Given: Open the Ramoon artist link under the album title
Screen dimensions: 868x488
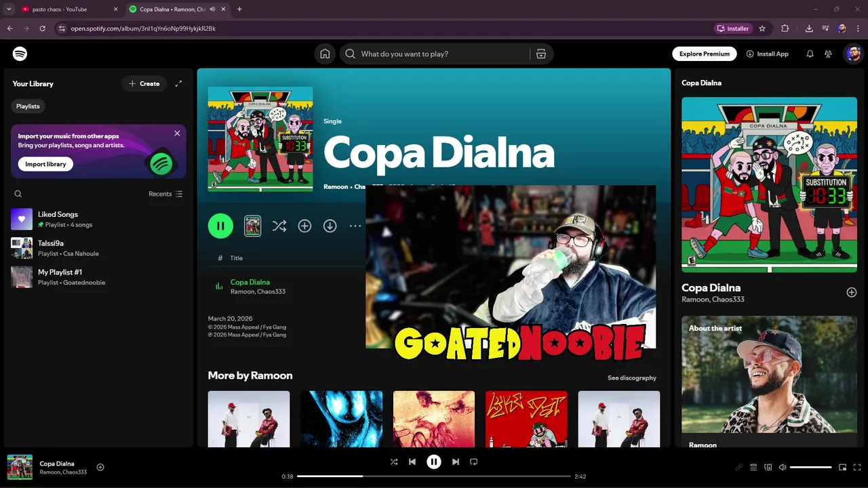Looking at the screenshot, I should tap(336, 186).
